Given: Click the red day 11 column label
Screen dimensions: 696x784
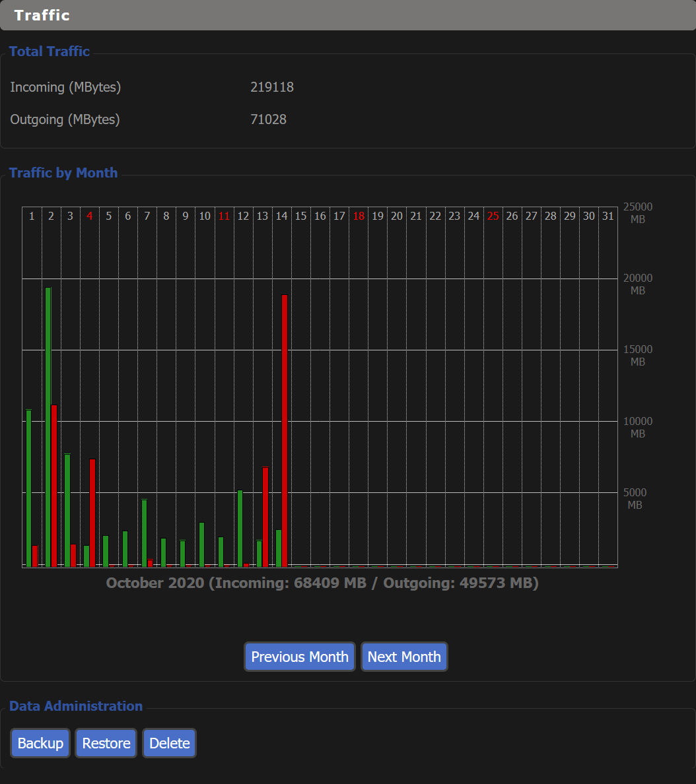Looking at the screenshot, I should 224,216.
